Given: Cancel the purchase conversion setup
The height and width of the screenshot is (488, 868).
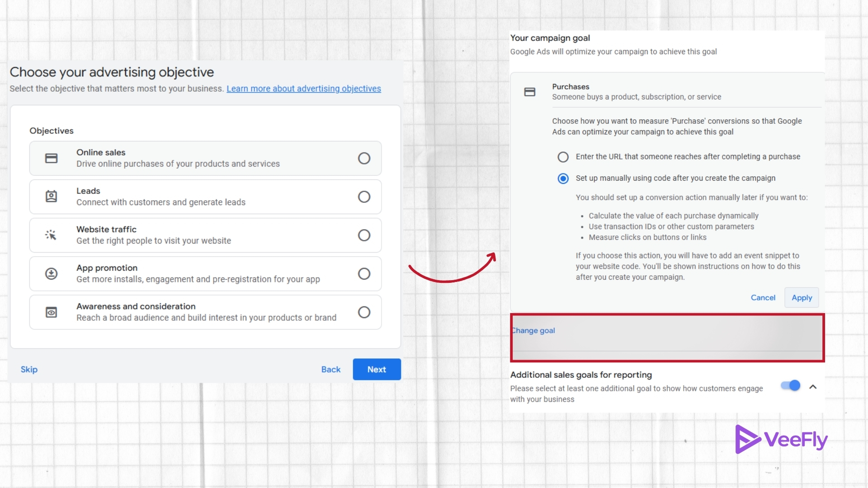Looking at the screenshot, I should click(763, 297).
